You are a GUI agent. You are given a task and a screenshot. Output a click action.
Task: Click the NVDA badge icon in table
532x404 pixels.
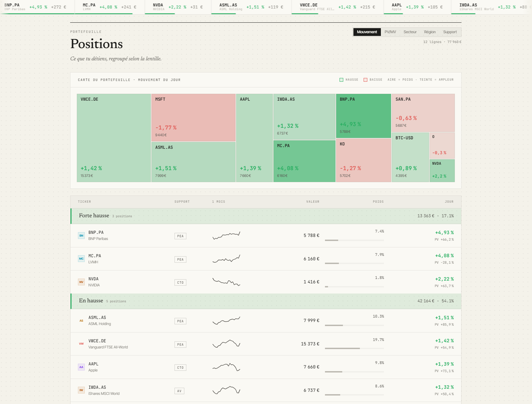[81, 282]
